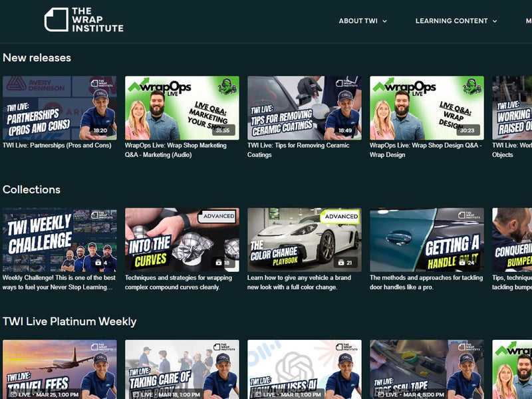Click the LIVE MAR 18, 1:00 PM label
The width and height of the screenshot is (532, 399).
(x=167, y=394)
